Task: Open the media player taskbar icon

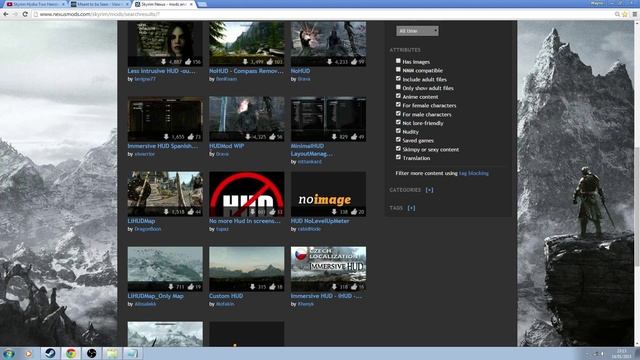Action: pyautogui.click(x=29, y=353)
